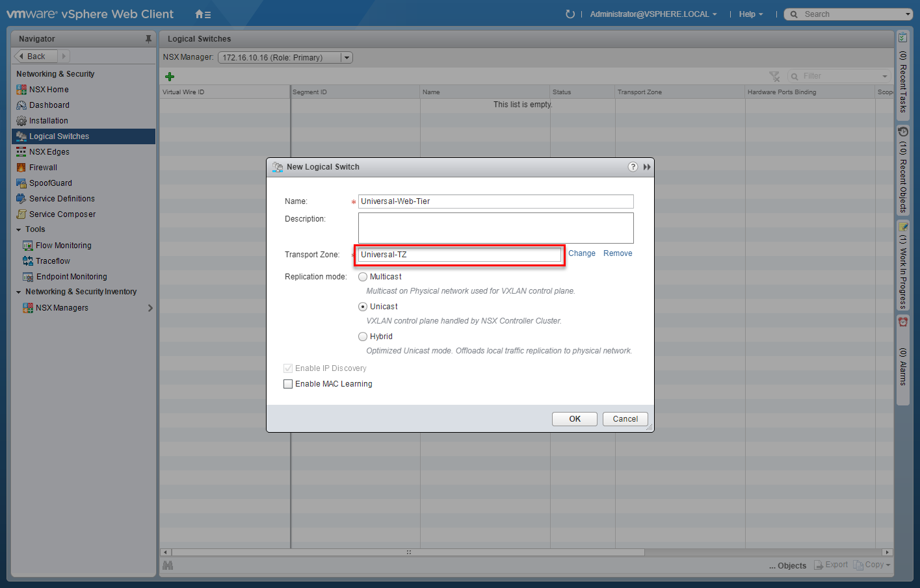Click the horizontal scrollbar under the table
The width and height of the screenshot is (920, 588).
[408, 552]
